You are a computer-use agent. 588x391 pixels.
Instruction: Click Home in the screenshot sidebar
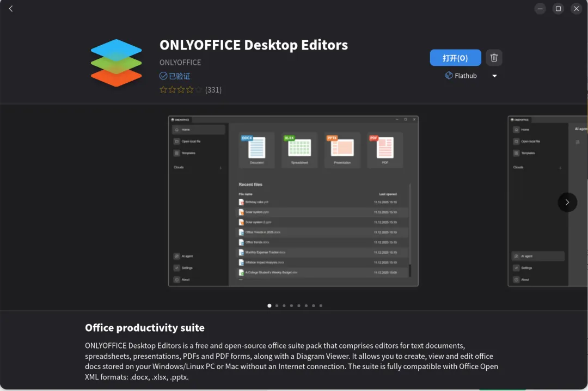[198, 130]
